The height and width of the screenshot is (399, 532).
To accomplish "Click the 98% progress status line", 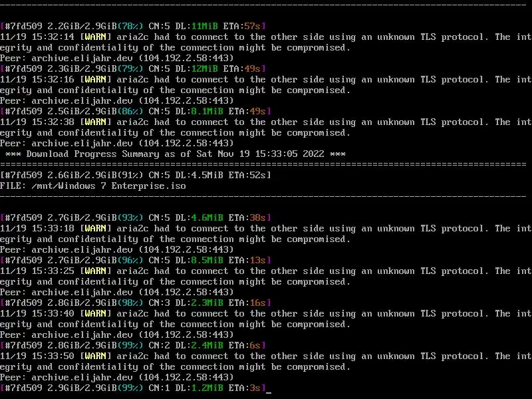I will [x=136, y=303].
